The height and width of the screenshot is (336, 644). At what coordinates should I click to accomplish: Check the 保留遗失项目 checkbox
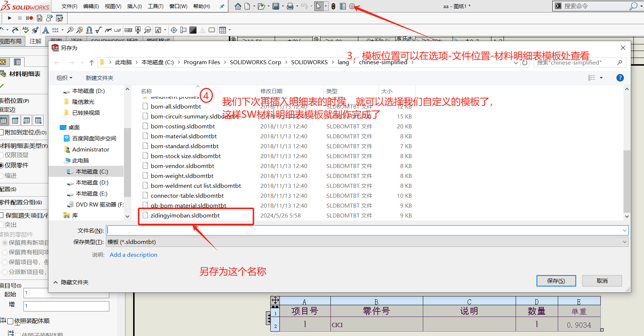1,215
